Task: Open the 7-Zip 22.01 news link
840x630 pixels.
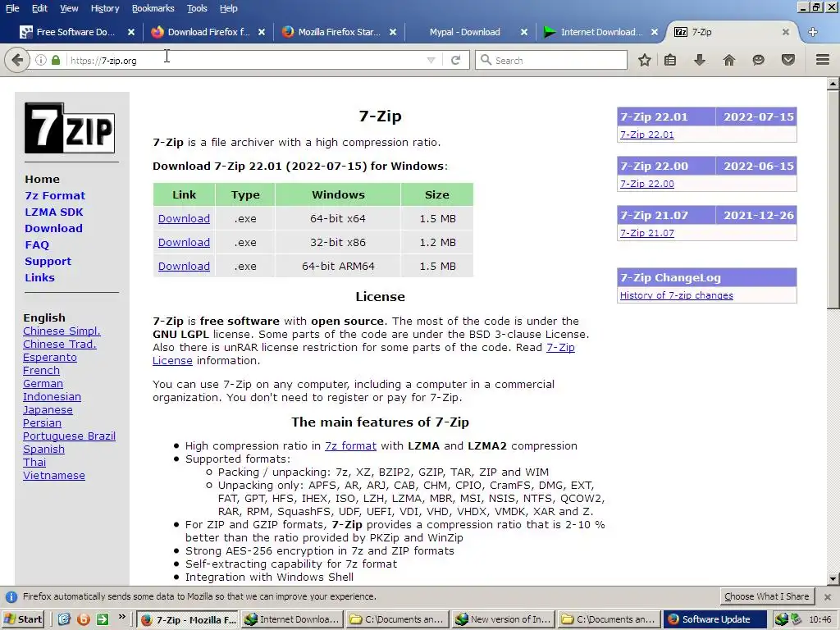Action: pos(646,135)
